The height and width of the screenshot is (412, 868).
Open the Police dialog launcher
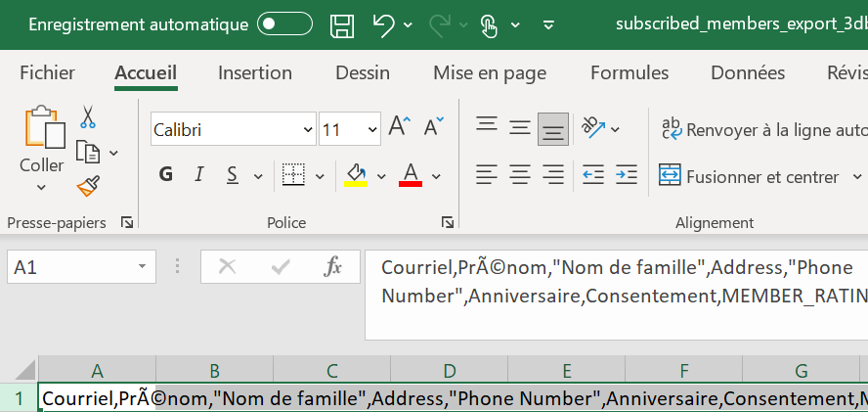click(448, 223)
